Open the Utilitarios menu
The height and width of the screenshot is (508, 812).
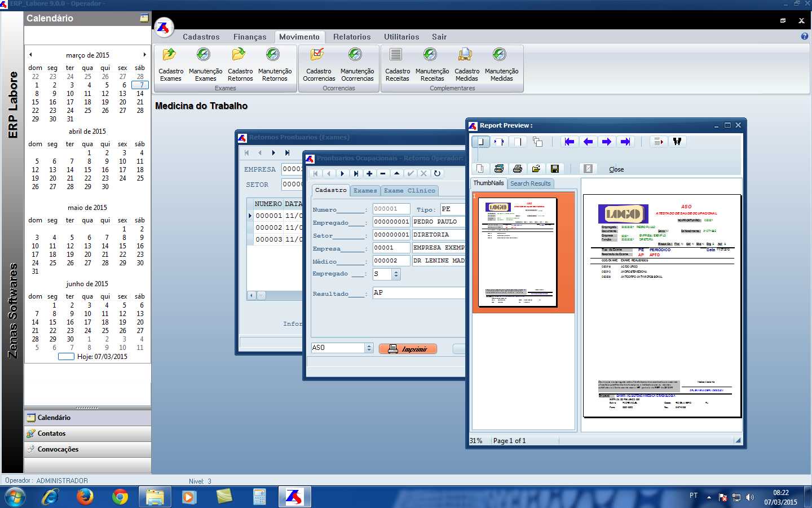[401, 37]
